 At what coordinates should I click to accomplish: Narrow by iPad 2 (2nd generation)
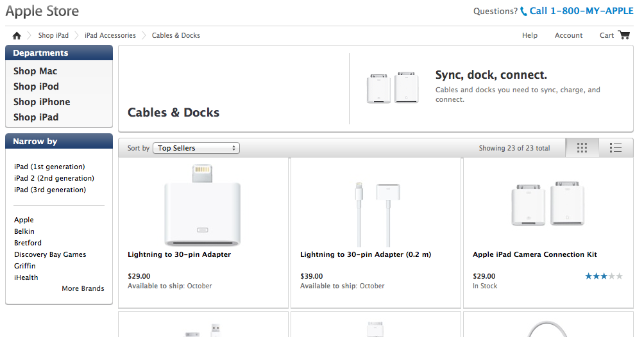coord(55,178)
